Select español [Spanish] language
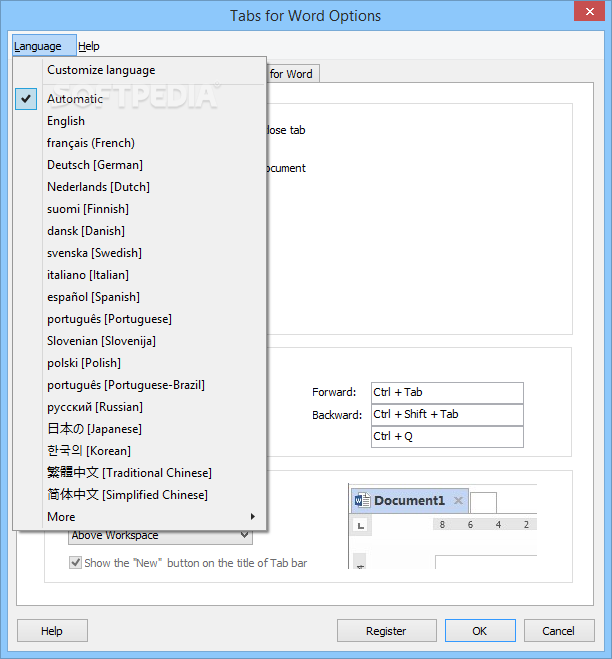Image resolution: width=612 pixels, height=659 pixels. (140, 297)
